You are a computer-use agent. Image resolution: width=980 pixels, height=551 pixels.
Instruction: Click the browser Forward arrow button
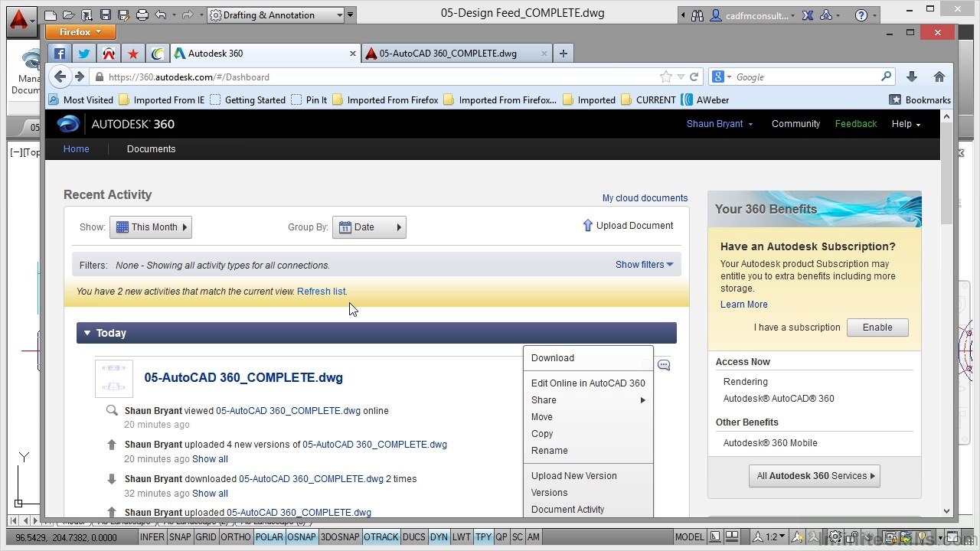79,77
